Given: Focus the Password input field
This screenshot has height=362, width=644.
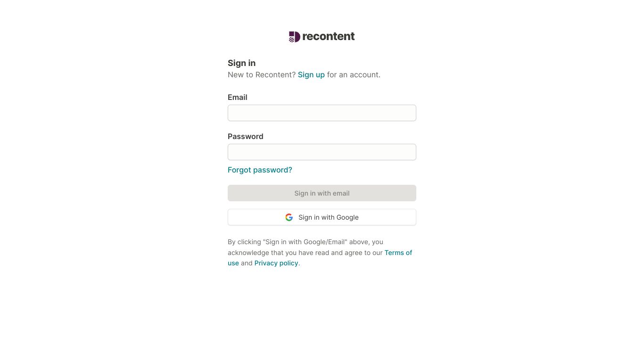Looking at the screenshot, I should (322, 152).
